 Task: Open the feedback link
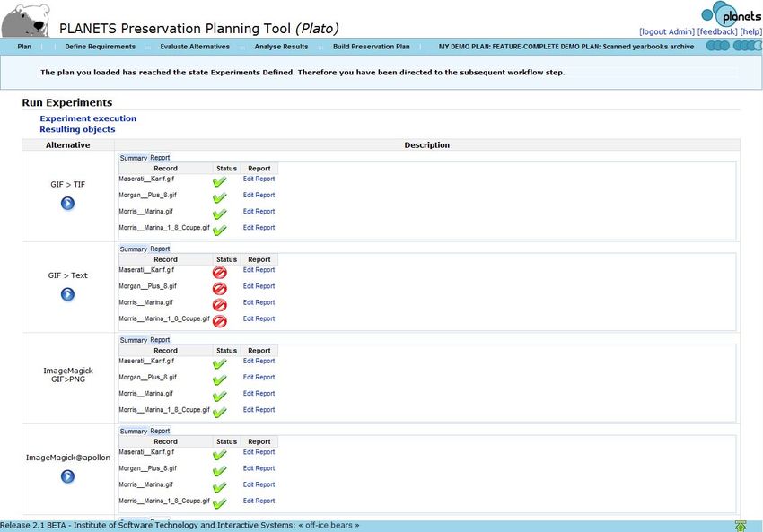click(x=717, y=31)
